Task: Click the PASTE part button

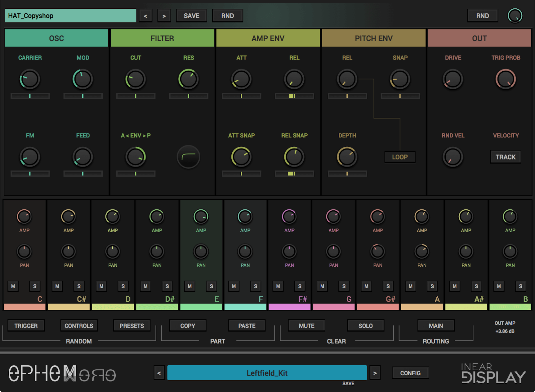Action: point(247,326)
